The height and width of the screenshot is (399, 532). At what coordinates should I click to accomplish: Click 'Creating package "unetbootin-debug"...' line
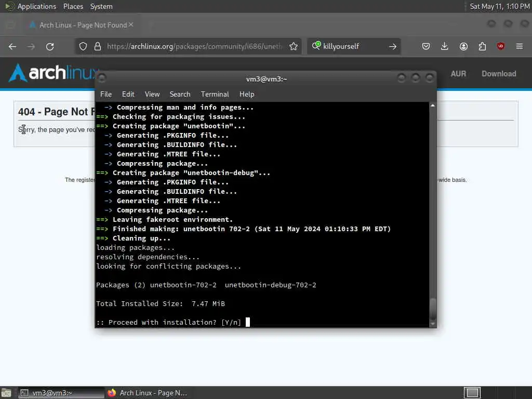[183, 172]
